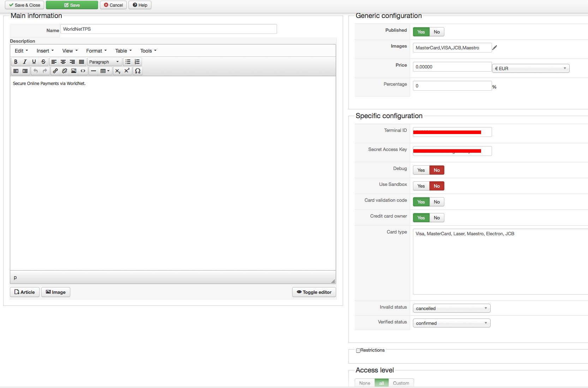Viewport: 588px width, 388px height.
Task: Open the Invalid status dropdown
Action: coord(452,308)
